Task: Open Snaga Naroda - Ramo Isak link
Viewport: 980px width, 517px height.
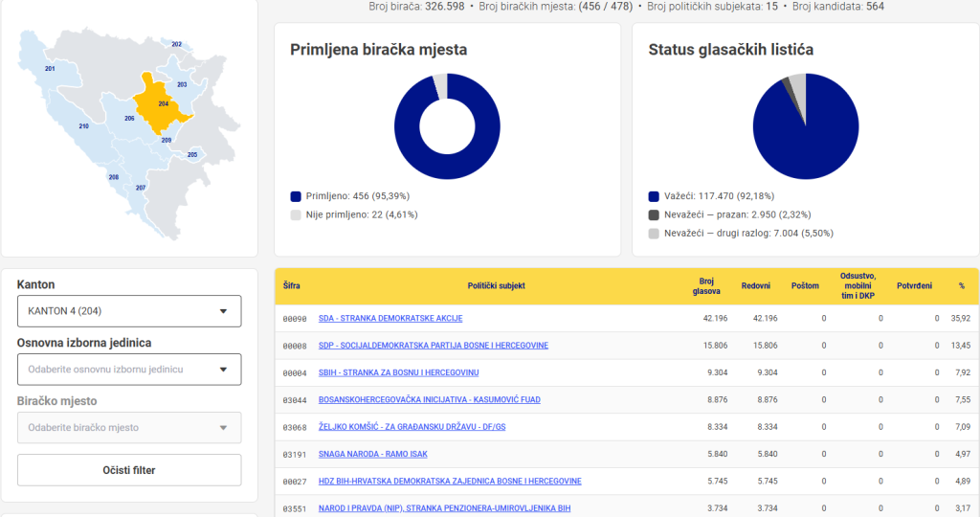Action: [373, 454]
